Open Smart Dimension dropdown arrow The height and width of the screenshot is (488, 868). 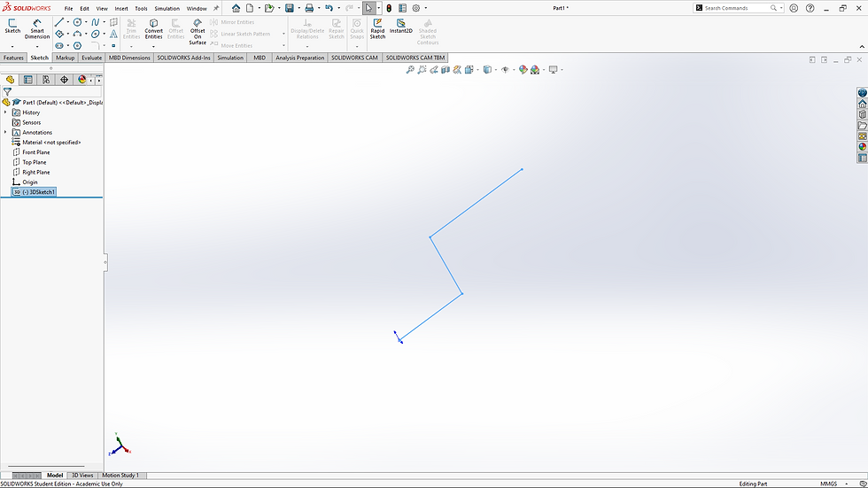click(37, 46)
